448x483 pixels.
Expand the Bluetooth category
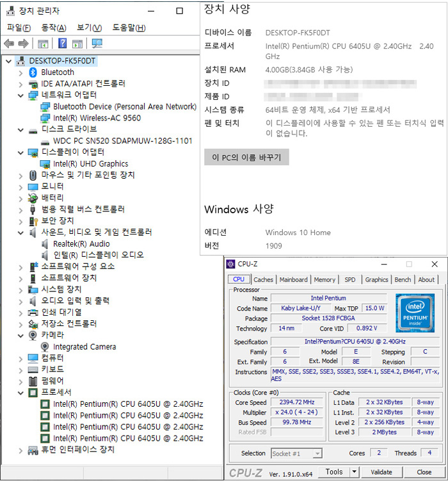(x=20, y=73)
